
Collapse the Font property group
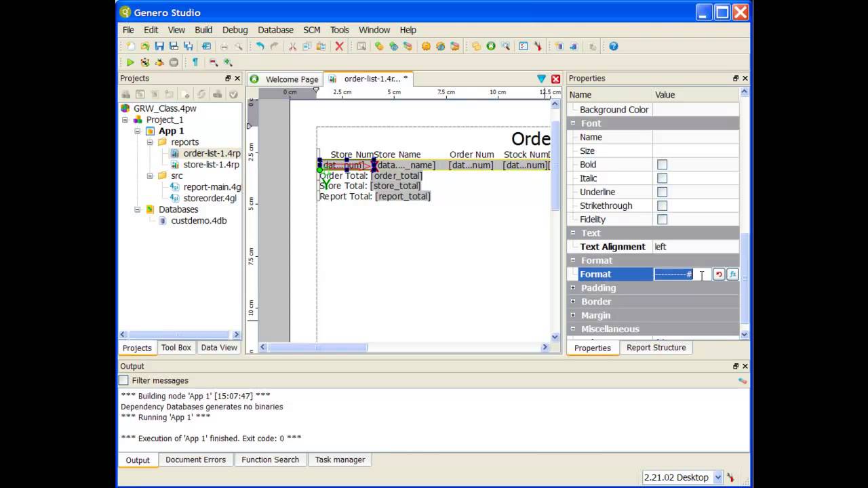573,123
